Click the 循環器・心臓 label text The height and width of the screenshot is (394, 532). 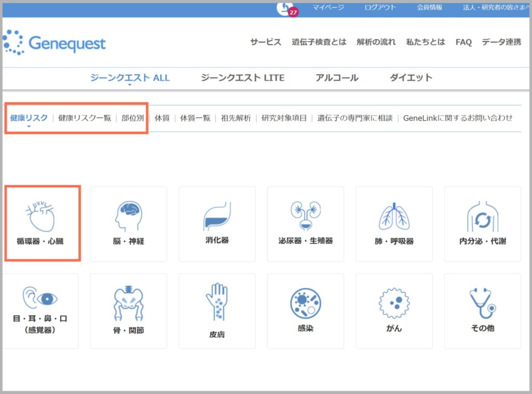pyautogui.click(x=40, y=241)
